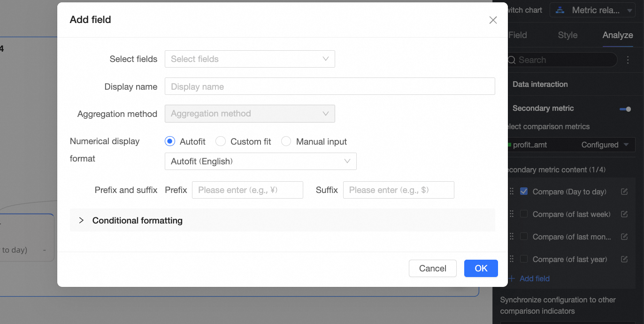The width and height of the screenshot is (644, 324).
Task: Toggle the Secondary metric switch
Action: pos(625,109)
